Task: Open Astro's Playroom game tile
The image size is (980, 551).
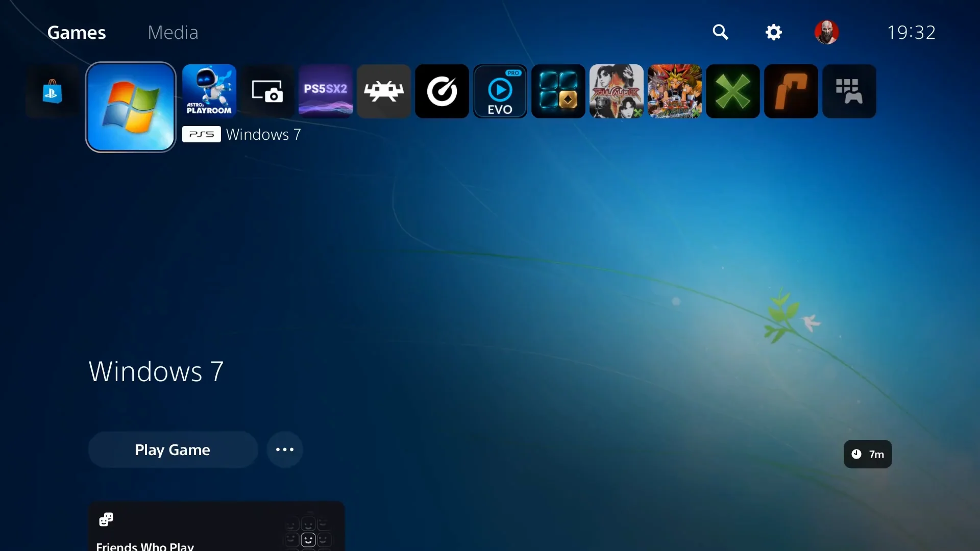Action: point(209,91)
